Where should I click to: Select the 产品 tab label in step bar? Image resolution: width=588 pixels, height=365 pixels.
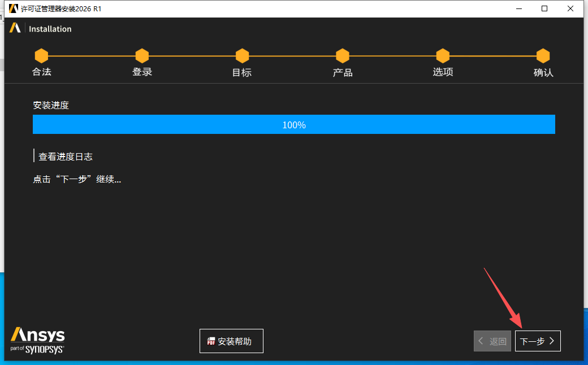pyautogui.click(x=343, y=72)
